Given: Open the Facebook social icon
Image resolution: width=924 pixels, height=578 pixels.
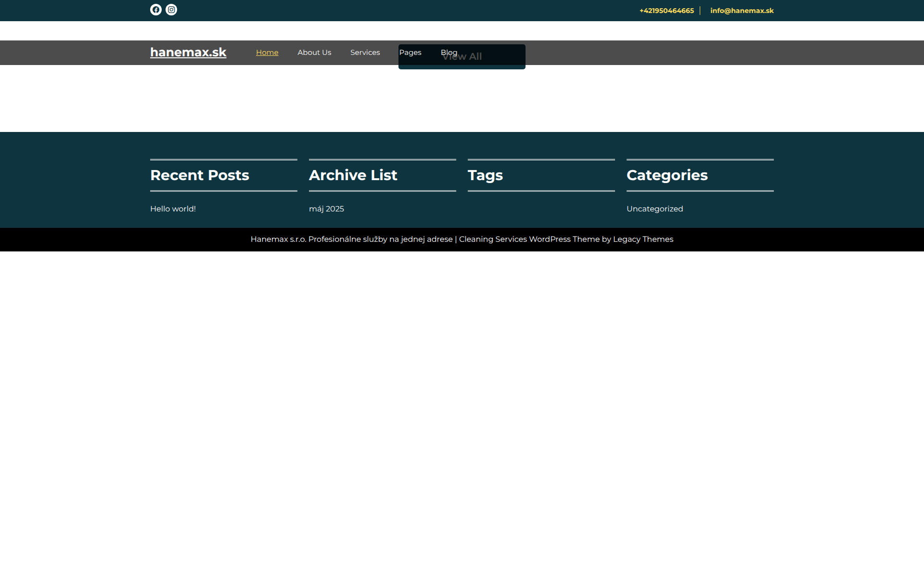Looking at the screenshot, I should point(155,10).
